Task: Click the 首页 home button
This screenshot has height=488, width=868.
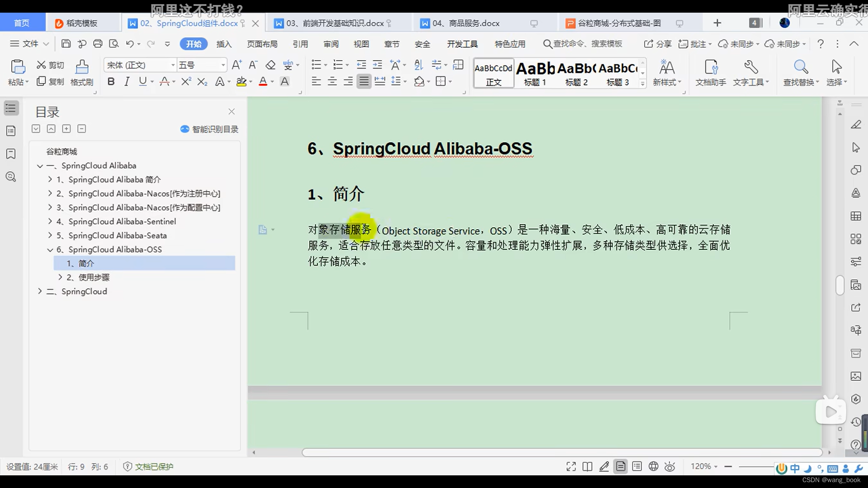Action: point(22,23)
